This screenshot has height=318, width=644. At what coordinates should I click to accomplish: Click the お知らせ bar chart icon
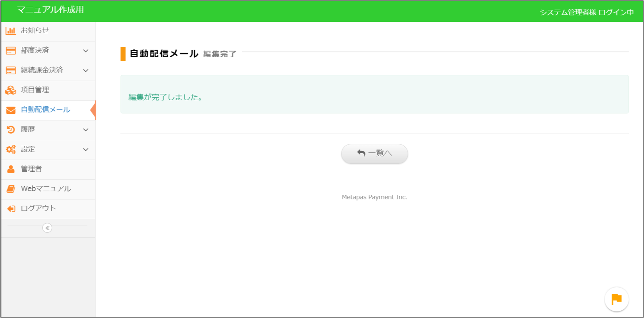tap(11, 31)
